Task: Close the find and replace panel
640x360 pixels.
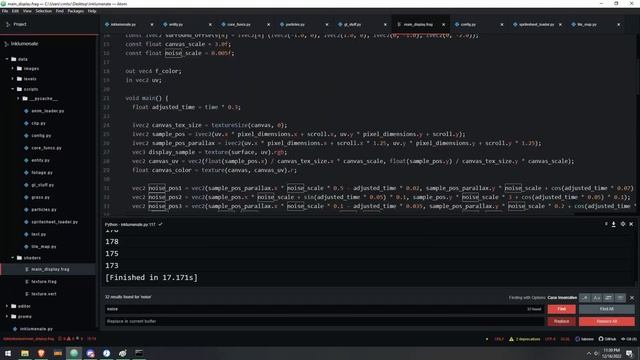Action: click(x=632, y=298)
